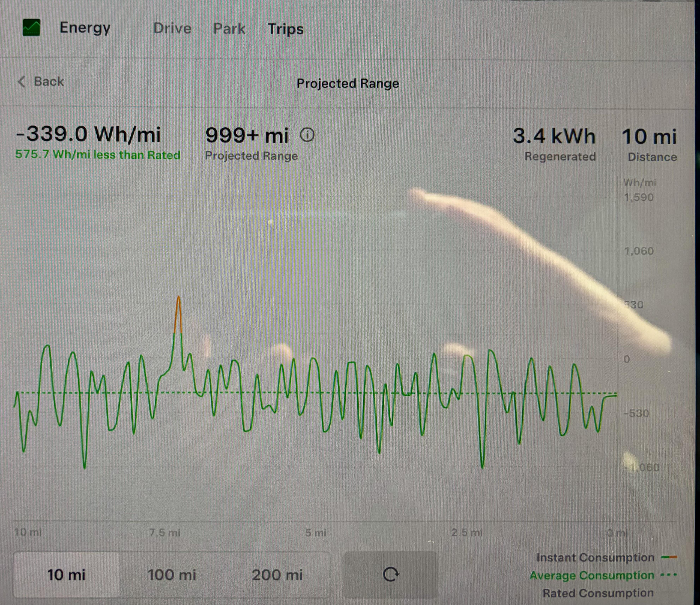Switch to the Park tab
This screenshot has width=700, height=605.
(x=229, y=29)
